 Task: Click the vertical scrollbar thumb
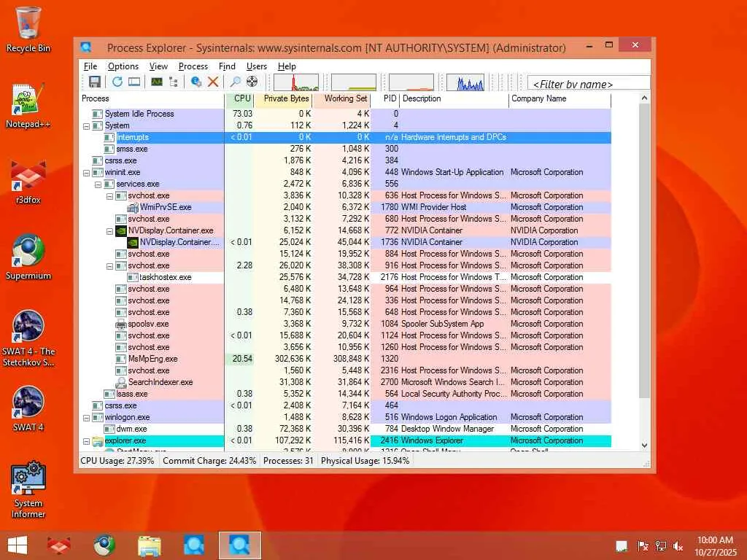644,251
